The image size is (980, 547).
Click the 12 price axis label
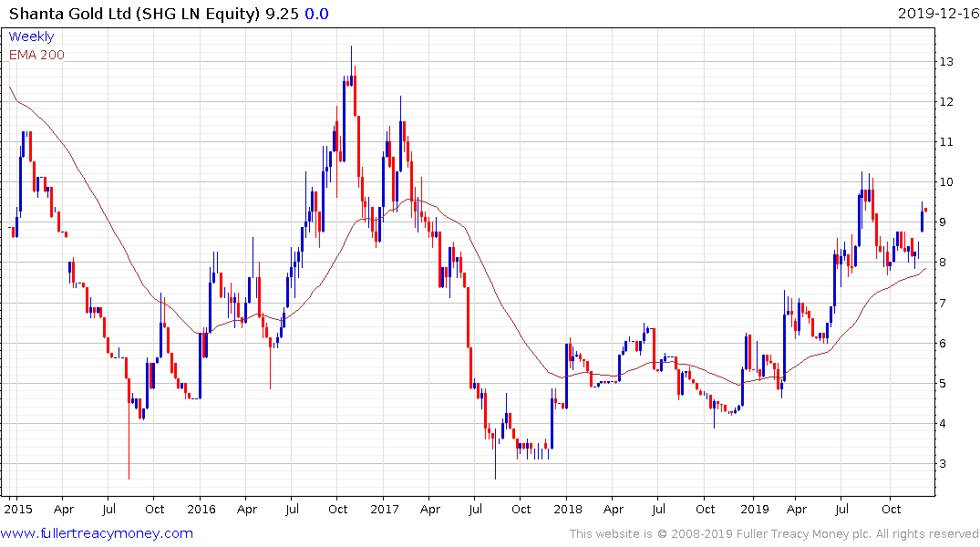point(945,101)
